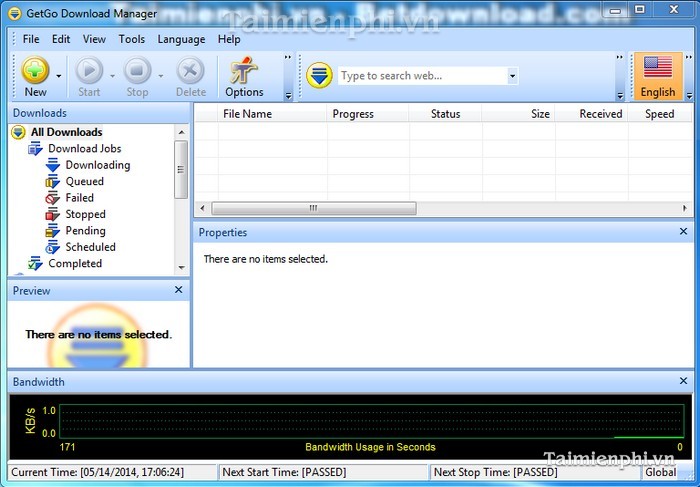Click the Queued tree icon
This screenshot has height=487, width=700.
[53, 182]
